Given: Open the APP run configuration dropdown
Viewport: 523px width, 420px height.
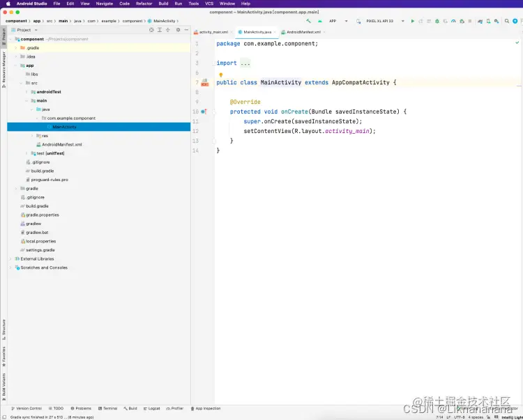Looking at the screenshot, I should [x=338, y=21].
